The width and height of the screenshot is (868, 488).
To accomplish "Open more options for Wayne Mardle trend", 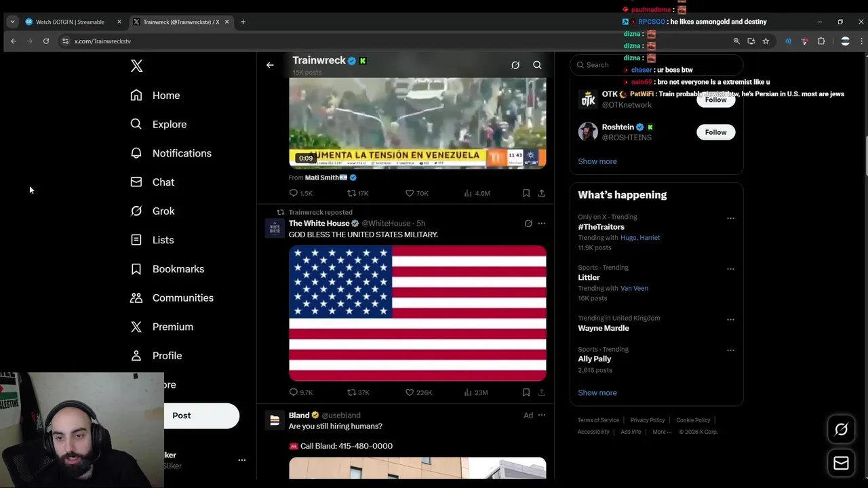I will (x=730, y=319).
